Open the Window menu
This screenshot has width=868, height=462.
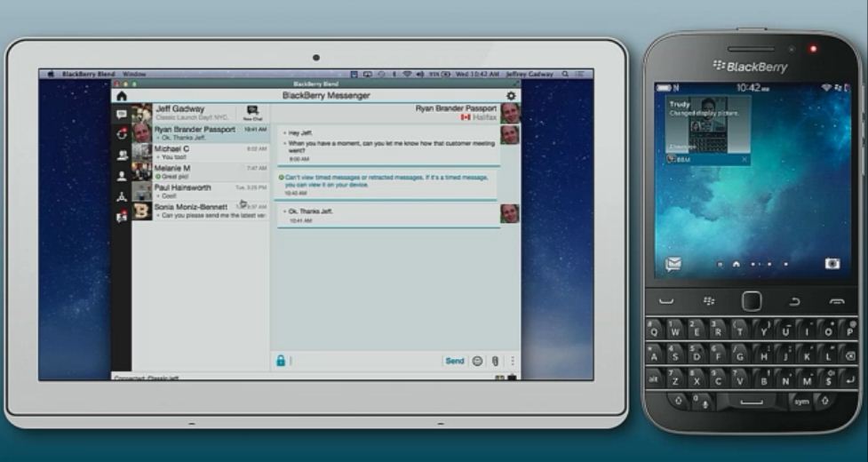tap(134, 74)
